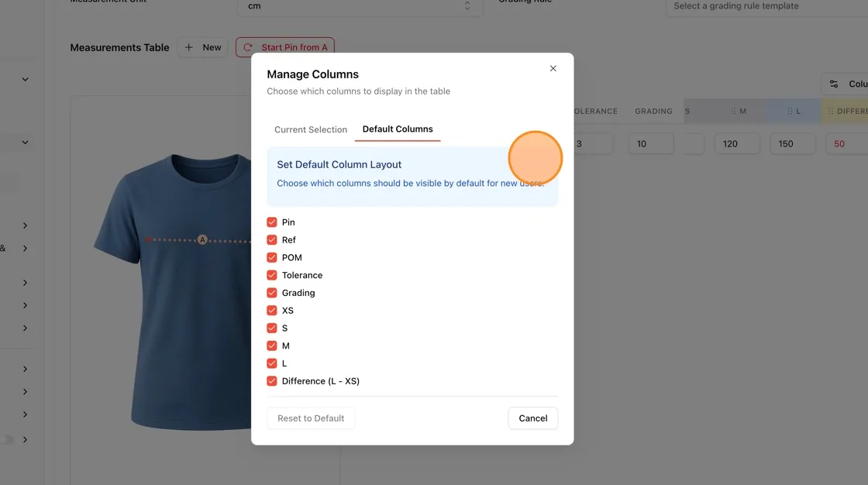The image size is (868, 485).
Task: Click the GRADING column header
Action: (x=653, y=112)
